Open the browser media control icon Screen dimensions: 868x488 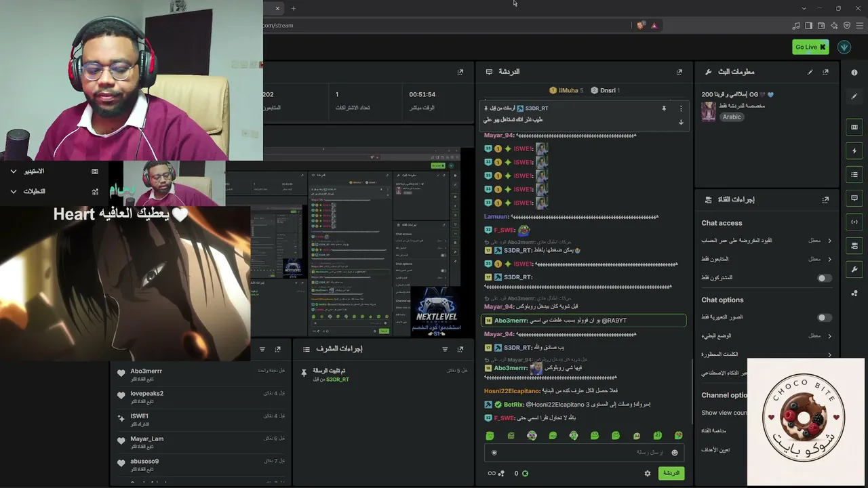click(796, 26)
